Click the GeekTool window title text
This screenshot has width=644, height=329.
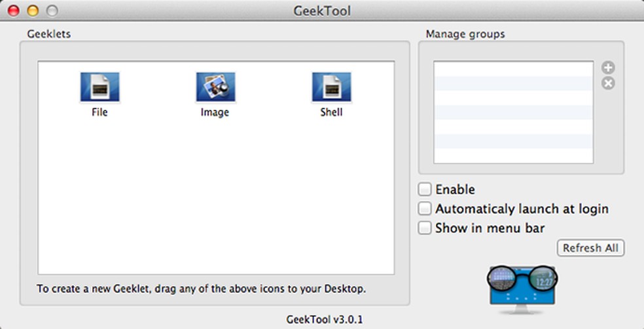pyautogui.click(x=322, y=10)
